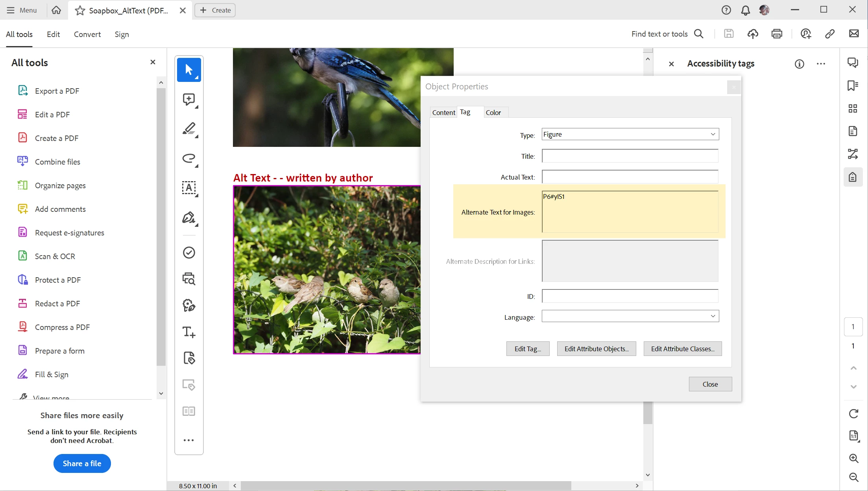
Task: Switch to the Content tab
Action: (x=443, y=113)
